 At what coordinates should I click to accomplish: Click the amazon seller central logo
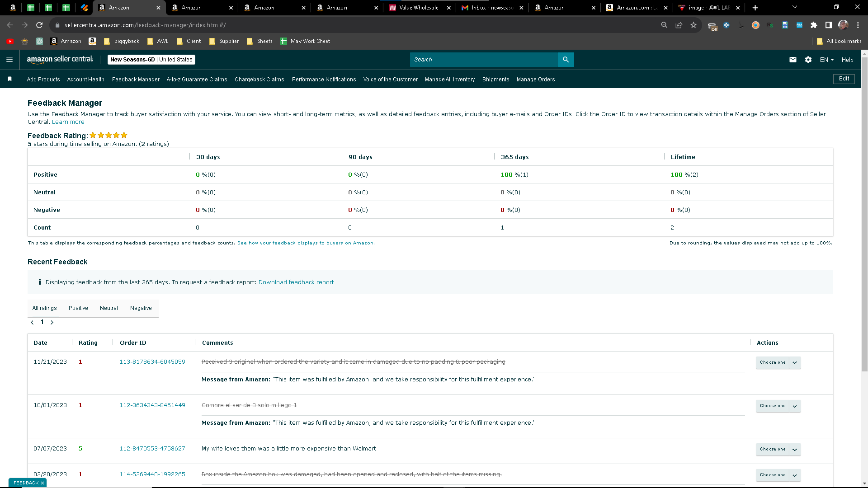[x=60, y=59]
